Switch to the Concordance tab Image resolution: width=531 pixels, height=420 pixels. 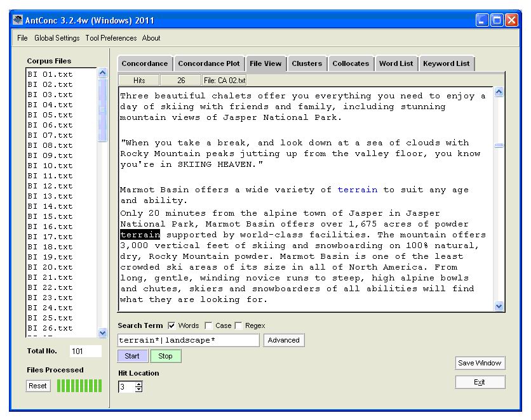click(145, 63)
